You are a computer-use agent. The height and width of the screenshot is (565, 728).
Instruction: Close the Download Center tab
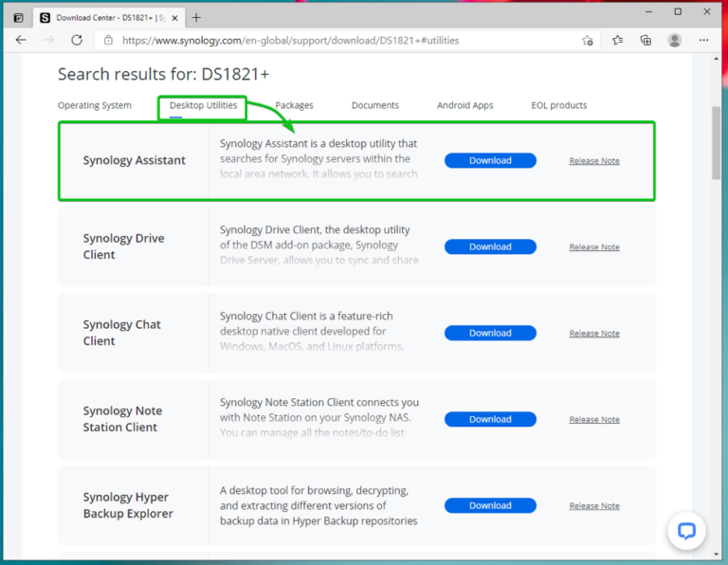tap(174, 18)
